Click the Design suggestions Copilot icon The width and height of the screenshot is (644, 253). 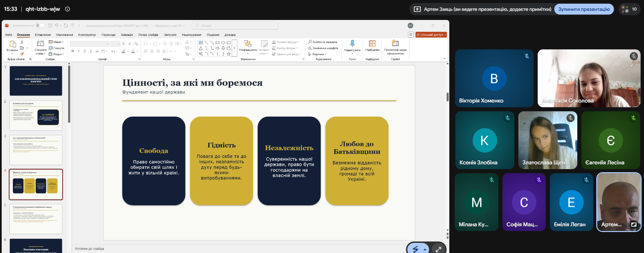(x=395, y=43)
